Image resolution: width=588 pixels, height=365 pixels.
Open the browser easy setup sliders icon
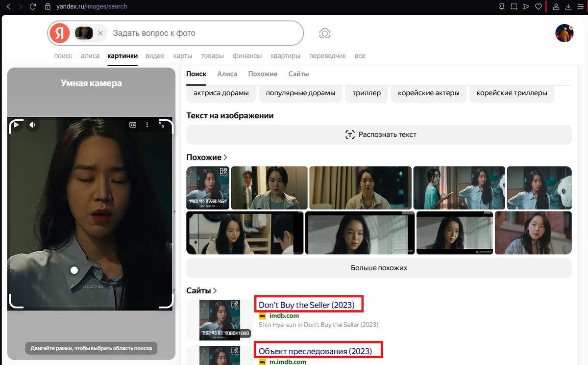(581, 7)
